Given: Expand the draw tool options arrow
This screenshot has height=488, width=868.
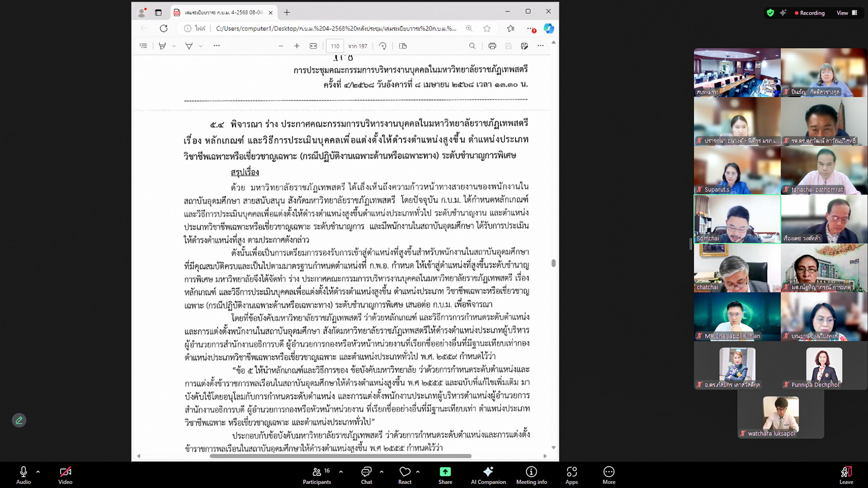Looking at the screenshot, I should tap(201, 46).
